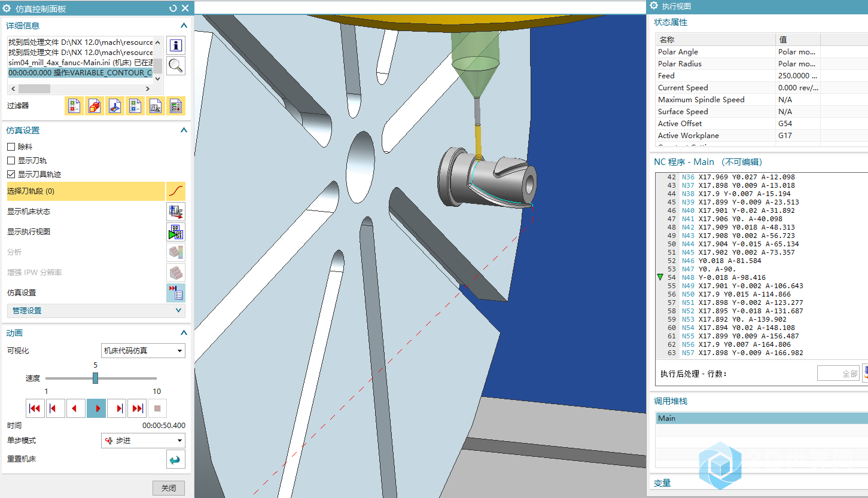Select the second filter icon with red box
Viewport: 868px width, 498px height.
click(95, 106)
